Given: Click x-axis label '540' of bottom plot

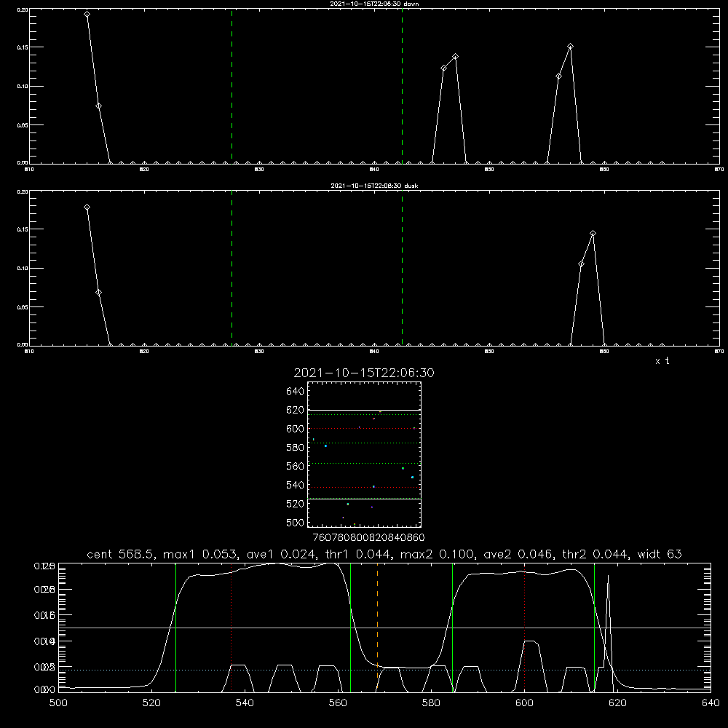Looking at the screenshot, I should (x=245, y=703).
